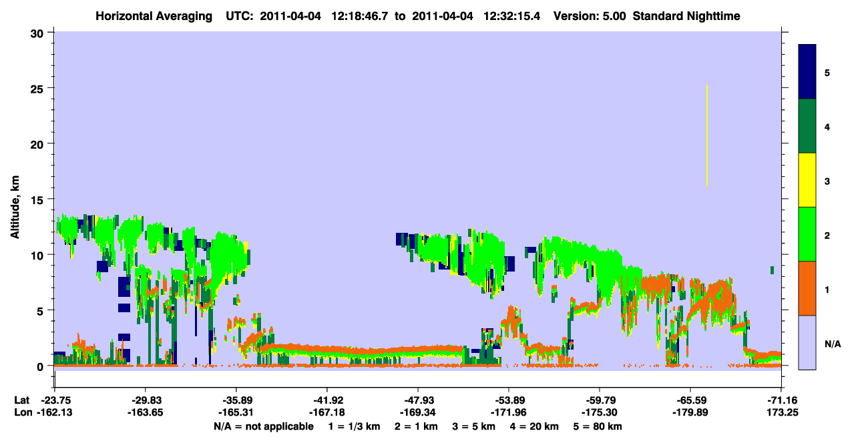Screen dimensions: 868x445
Task: Click the yellow color bar segment 3
Action: (807, 180)
